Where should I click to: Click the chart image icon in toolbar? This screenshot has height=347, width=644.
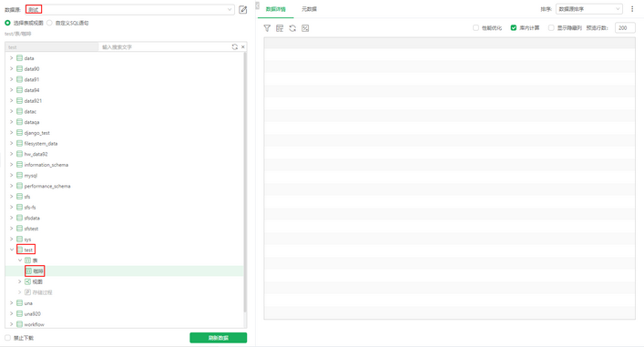305,28
